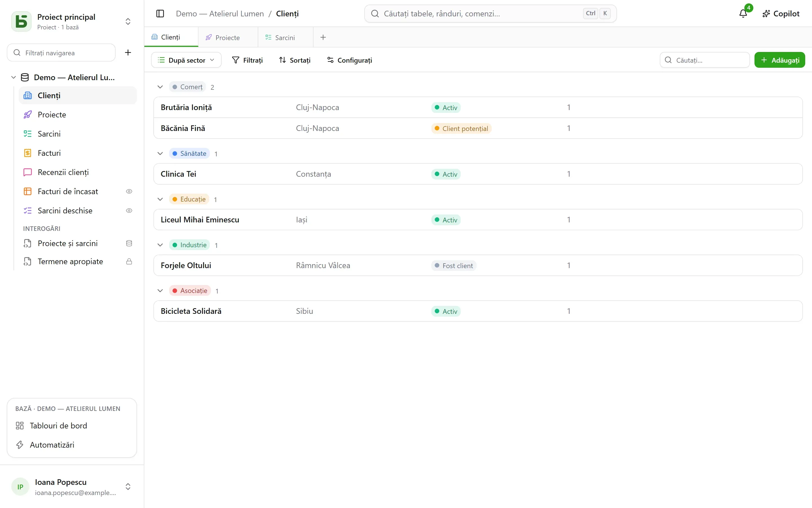Collapse the Comerț group
Viewport: 812px width, 508px height.
(x=160, y=87)
